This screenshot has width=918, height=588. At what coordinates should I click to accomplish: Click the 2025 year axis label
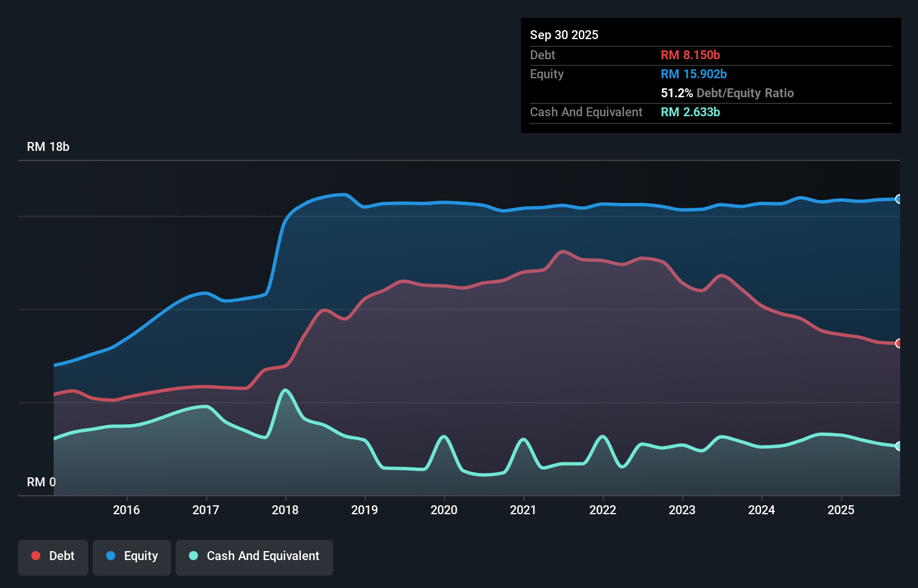(841, 510)
